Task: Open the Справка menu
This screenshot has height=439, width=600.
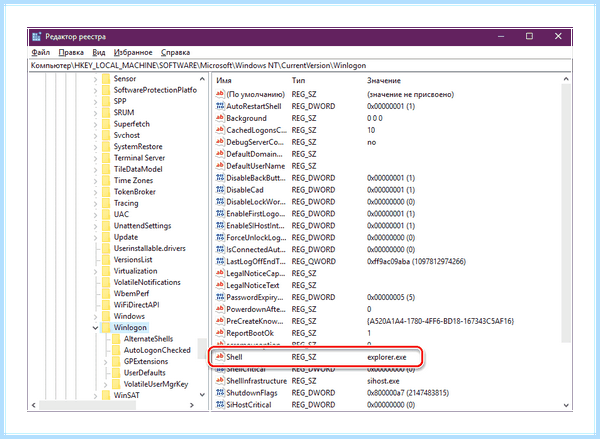Action: pos(175,52)
